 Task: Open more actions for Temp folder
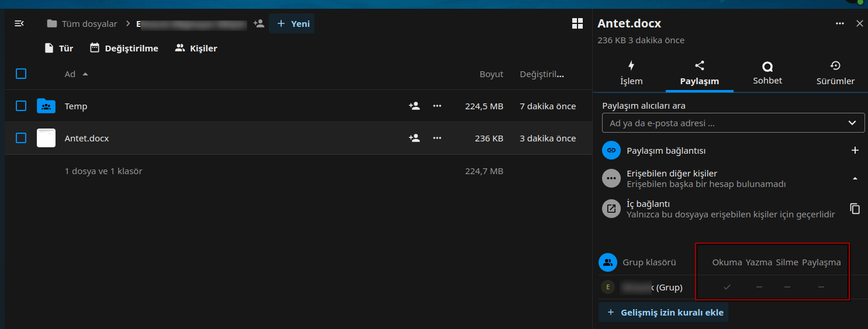click(437, 106)
